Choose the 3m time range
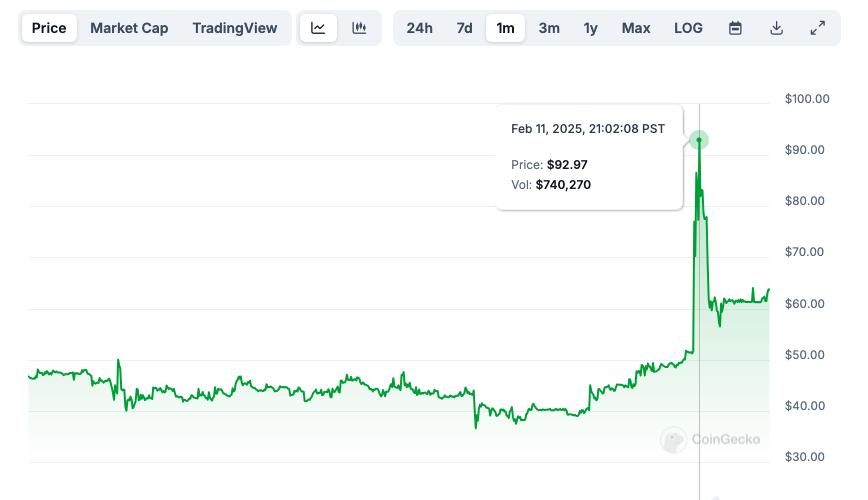The height and width of the screenshot is (500, 868). point(549,28)
